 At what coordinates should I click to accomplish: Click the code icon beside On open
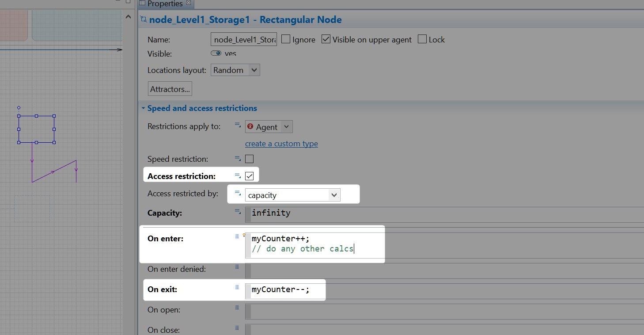(237, 308)
